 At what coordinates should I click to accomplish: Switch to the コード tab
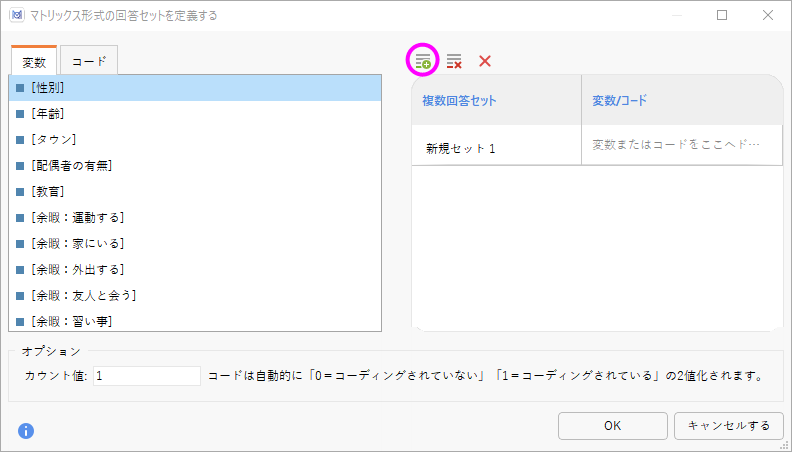click(89, 61)
